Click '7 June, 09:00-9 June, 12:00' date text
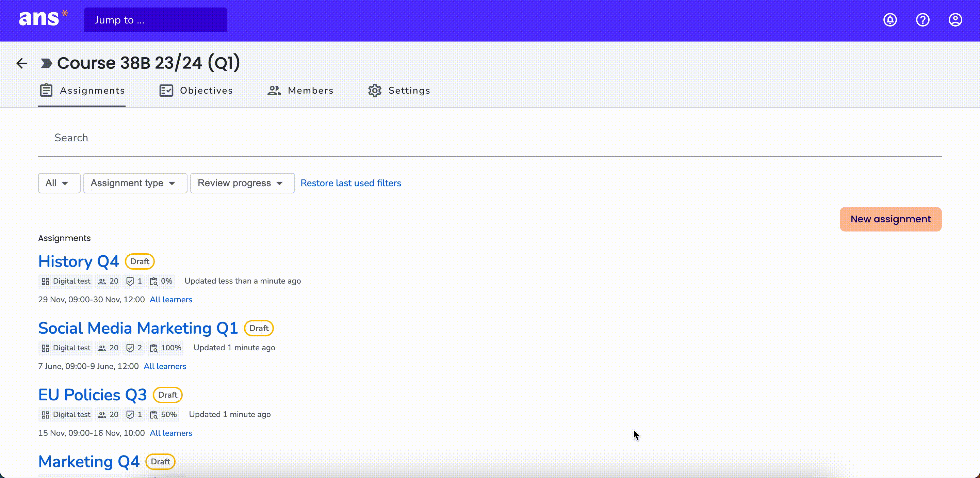The image size is (980, 478). click(88, 366)
